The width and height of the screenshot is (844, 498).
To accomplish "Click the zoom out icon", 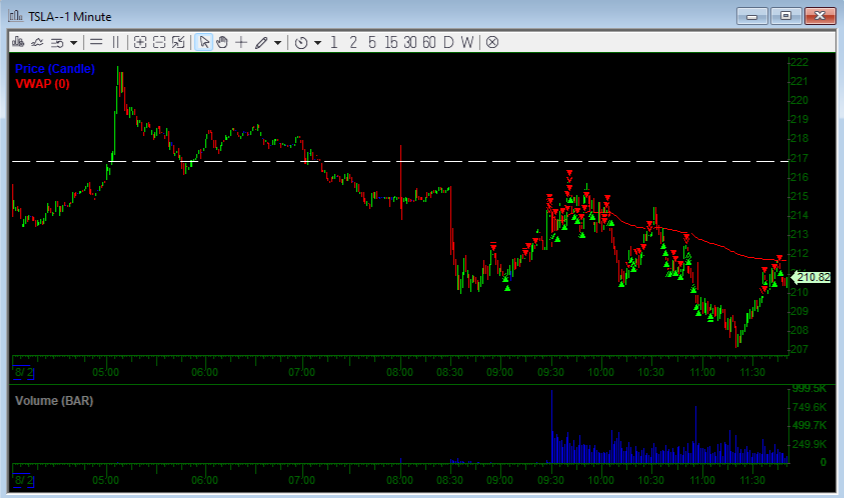I will 159,42.
